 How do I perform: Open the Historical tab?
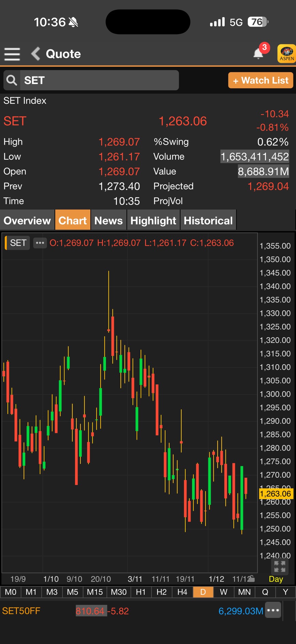tap(208, 221)
